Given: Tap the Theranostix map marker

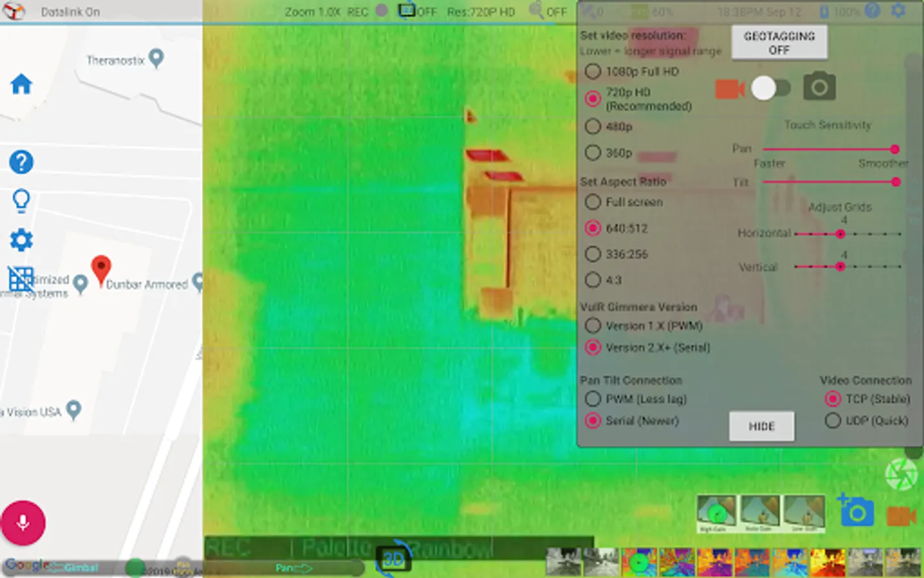Looking at the screenshot, I should [x=156, y=58].
